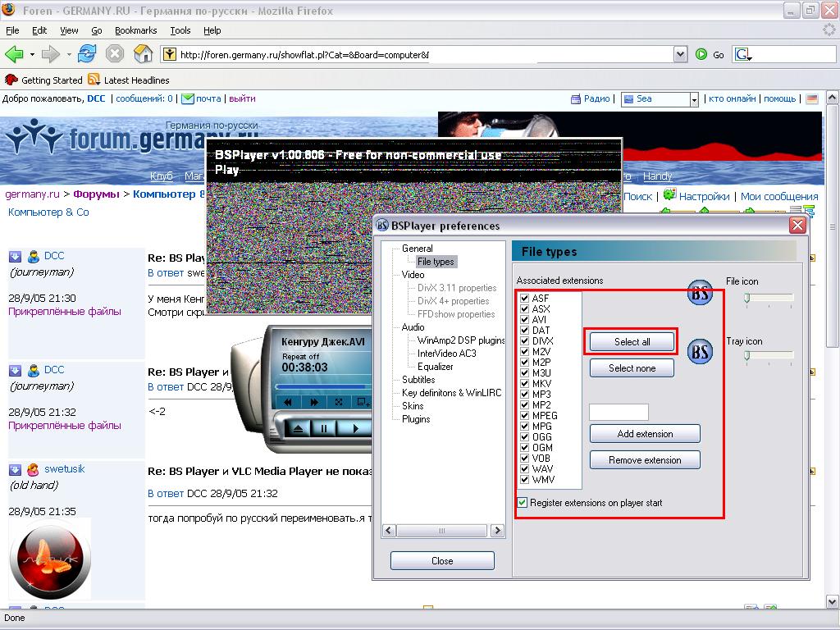This screenshot has height=630, width=840.
Task: Toggle fullscreen on the BSPlayer skin
Action: coord(339,402)
